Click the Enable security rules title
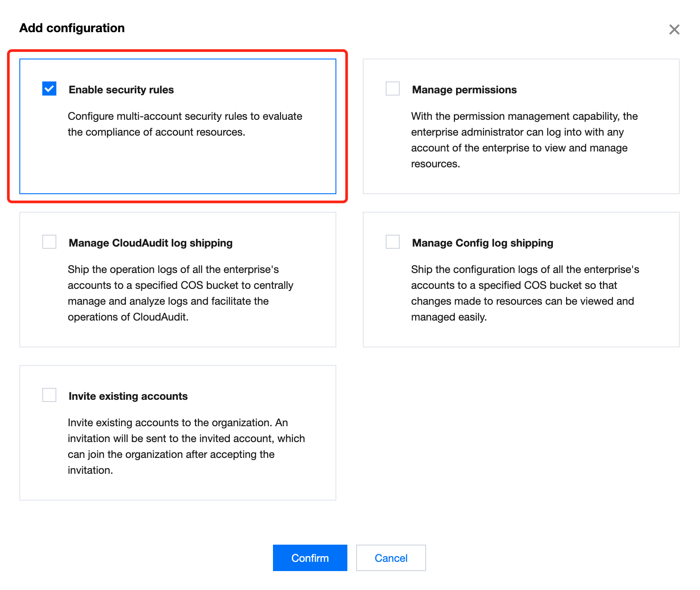 [121, 90]
